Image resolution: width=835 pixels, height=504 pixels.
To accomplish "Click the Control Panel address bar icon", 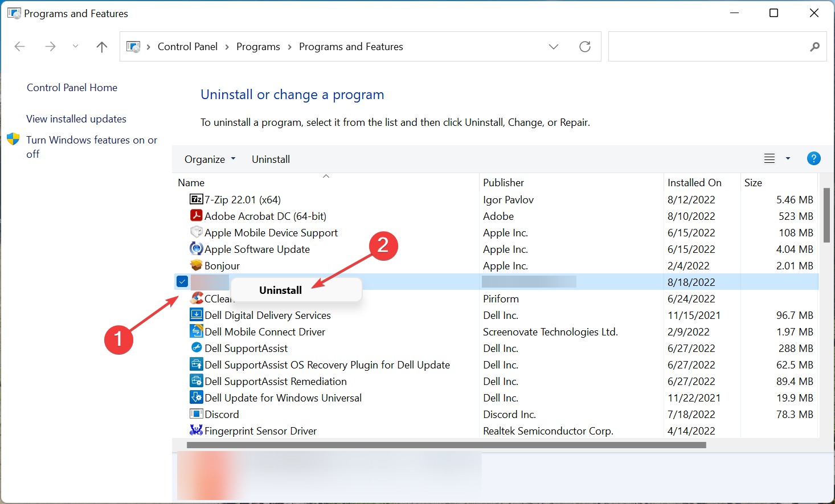I will pyautogui.click(x=133, y=47).
